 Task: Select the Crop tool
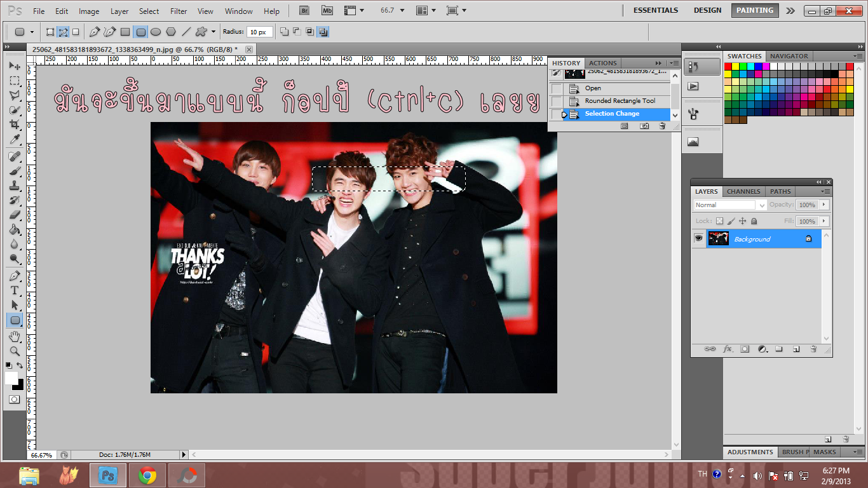click(x=15, y=125)
